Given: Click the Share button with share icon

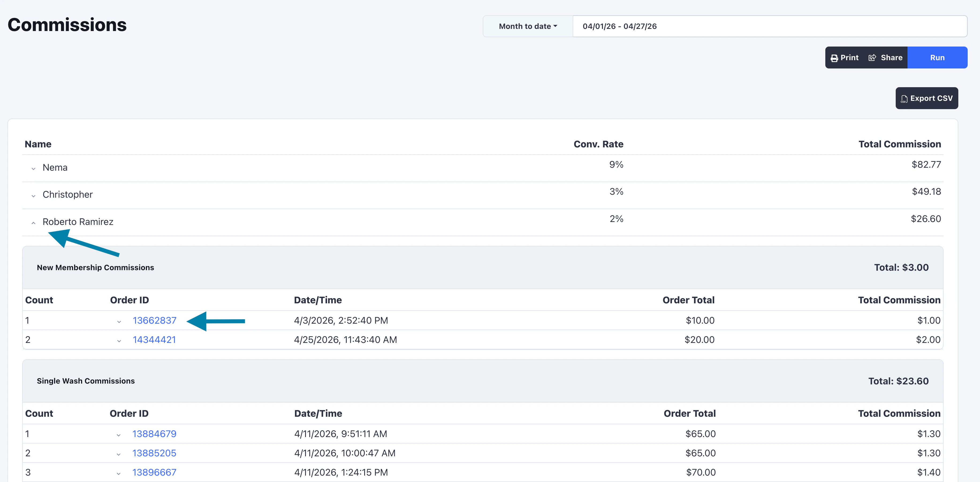Looking at the screenshot, I should click(886, 58).
